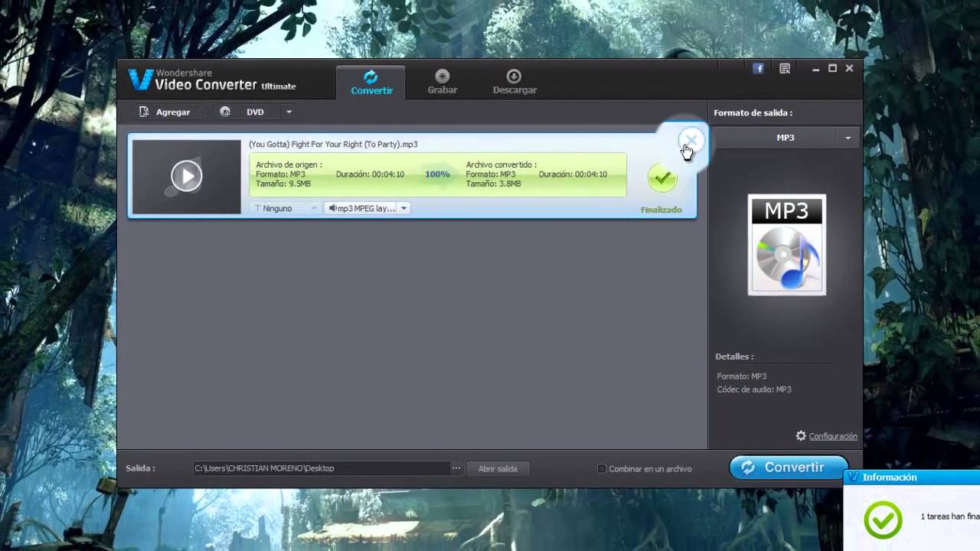Switch to the Grabar tab
980x551 pixels.
coord(442,83)
